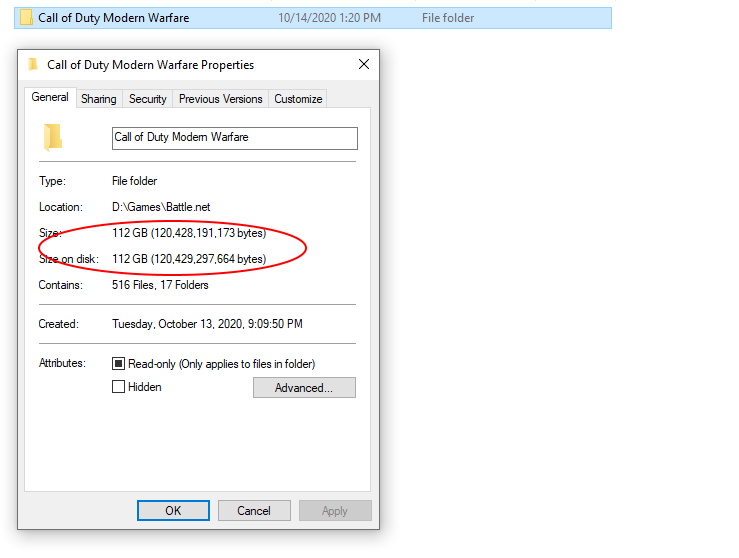
Task: Click the dialog title Call of Duty Modern Warfare Properties
Action: click(x=150, y=65)
